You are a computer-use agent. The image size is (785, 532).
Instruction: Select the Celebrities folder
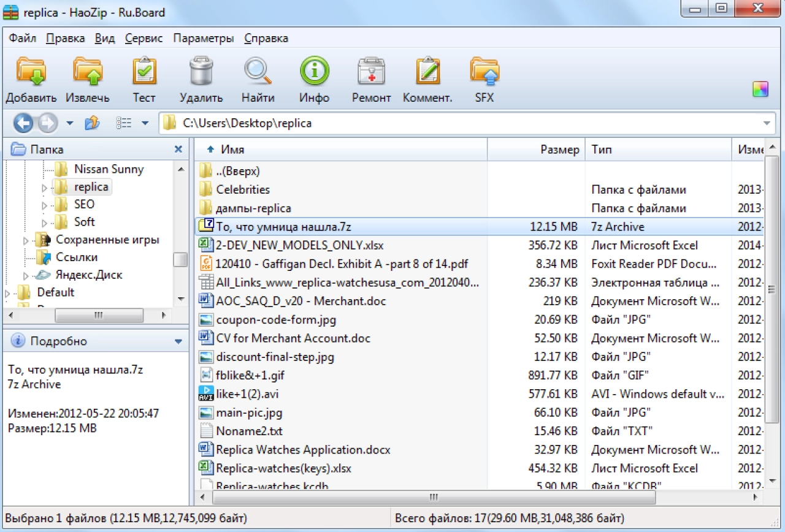point(478,189)
